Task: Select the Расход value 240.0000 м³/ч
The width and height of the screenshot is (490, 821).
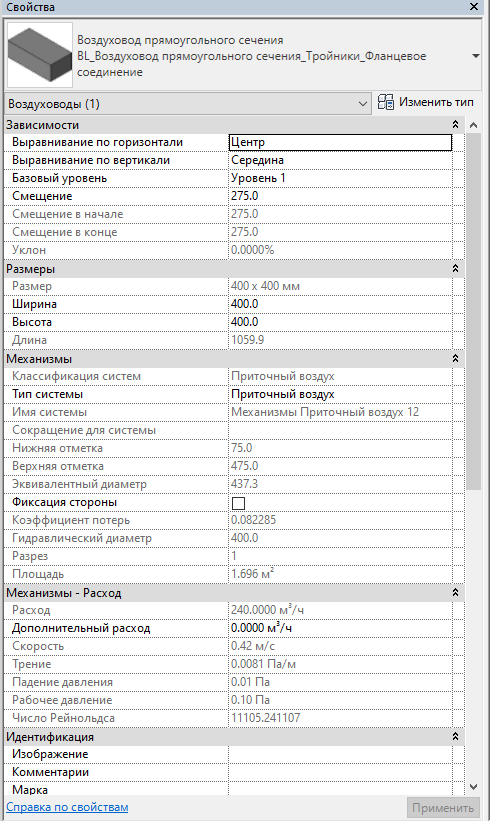Action: (268, 609)
